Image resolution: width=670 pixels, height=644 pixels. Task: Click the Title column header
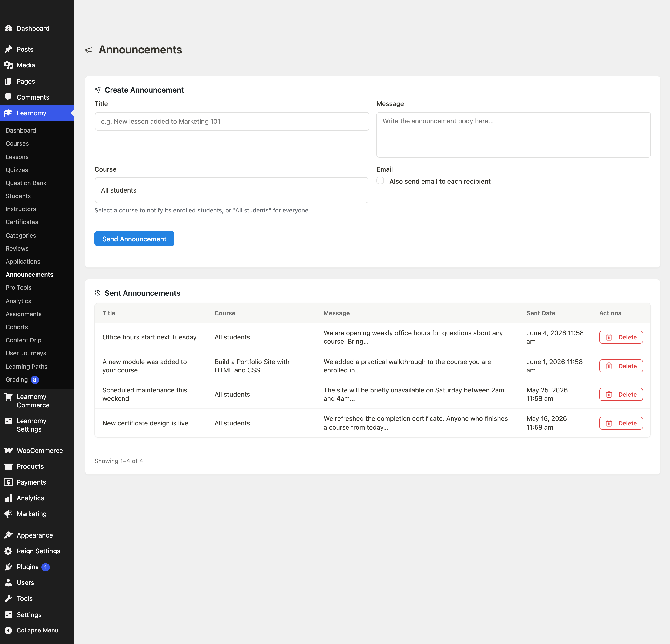coord(109,313)
